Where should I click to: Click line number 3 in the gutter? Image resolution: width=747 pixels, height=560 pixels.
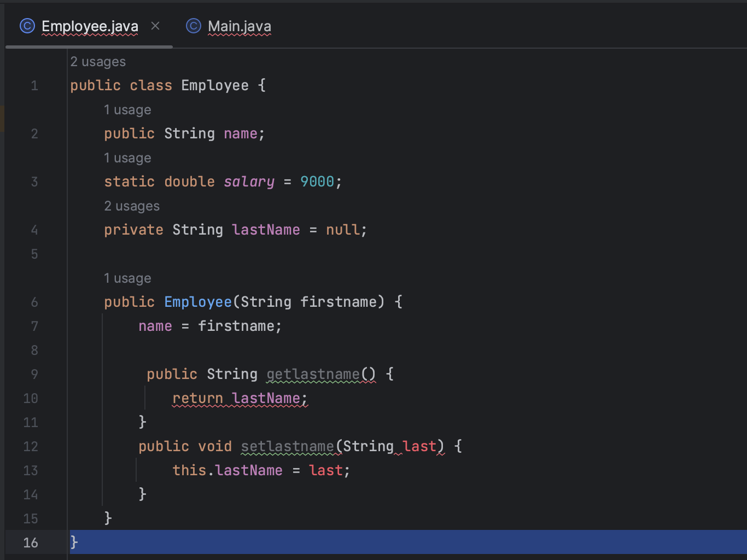coord(34,182)
